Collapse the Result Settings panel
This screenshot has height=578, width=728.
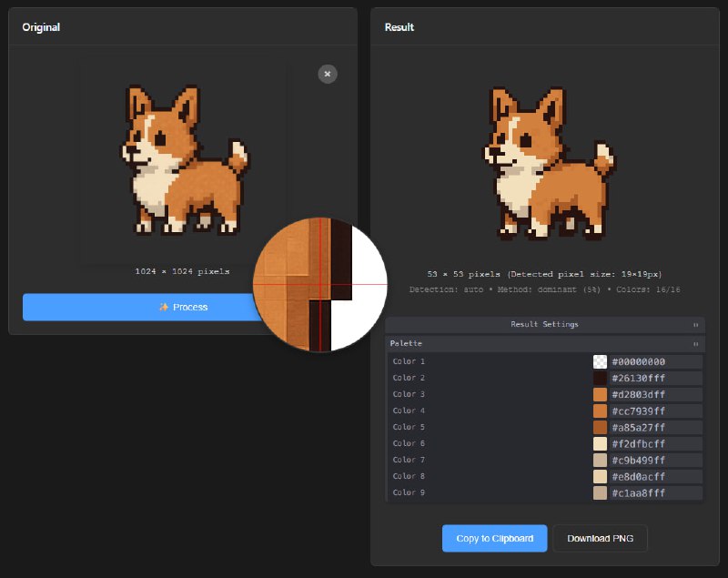(695, 324)
